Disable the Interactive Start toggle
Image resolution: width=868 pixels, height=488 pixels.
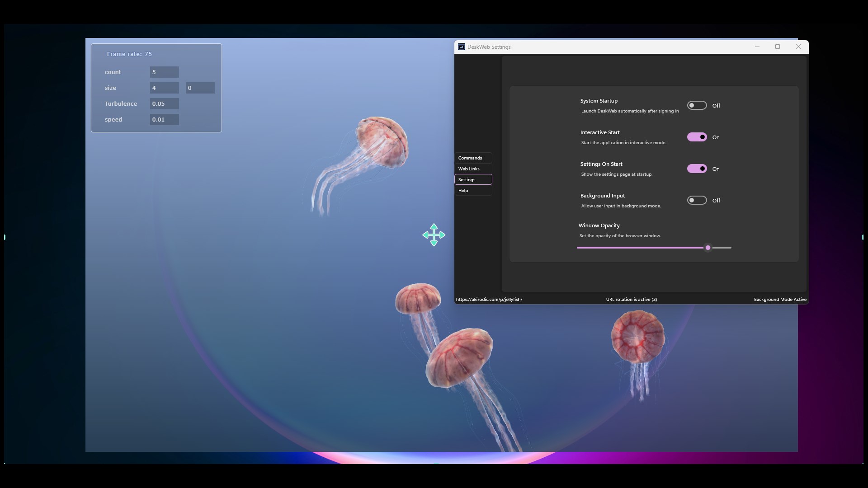coord(697,137)
